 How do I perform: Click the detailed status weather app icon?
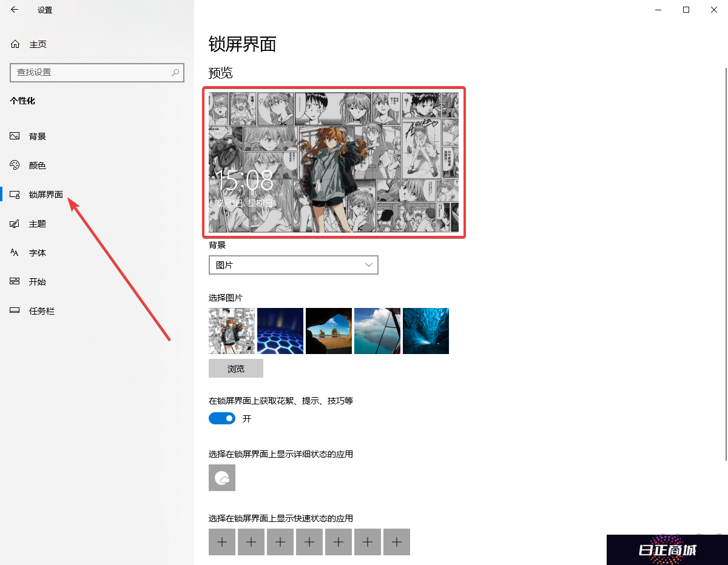(222, 478)
